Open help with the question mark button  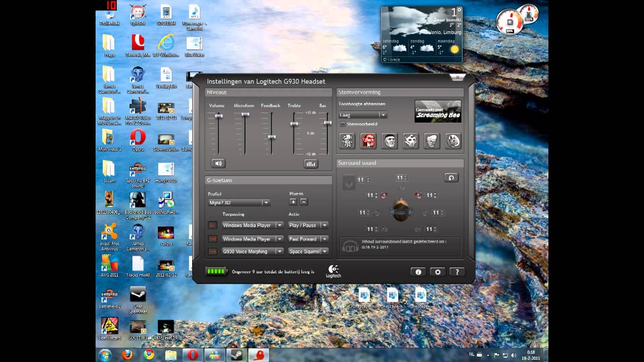tap(457, 272)
